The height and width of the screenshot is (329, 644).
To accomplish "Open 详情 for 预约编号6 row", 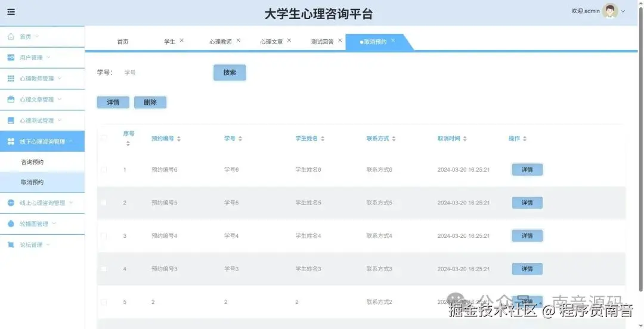I will coord(527,170).
